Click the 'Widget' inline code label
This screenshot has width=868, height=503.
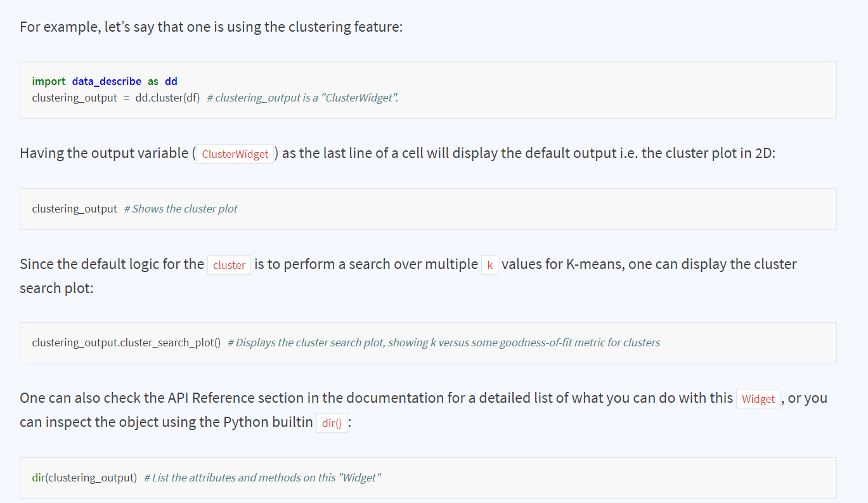point(758,399)
